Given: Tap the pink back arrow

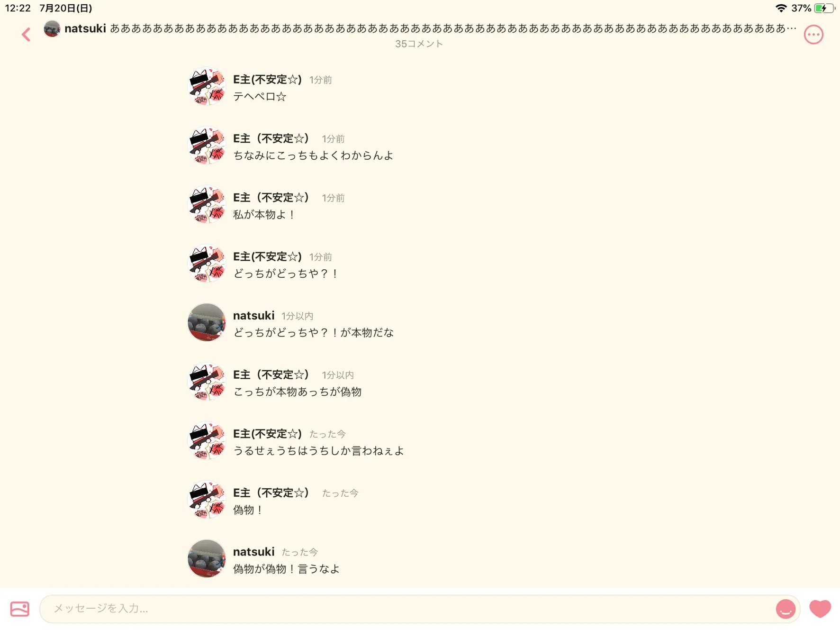Looking at the screenshot, I should [26, 34].
